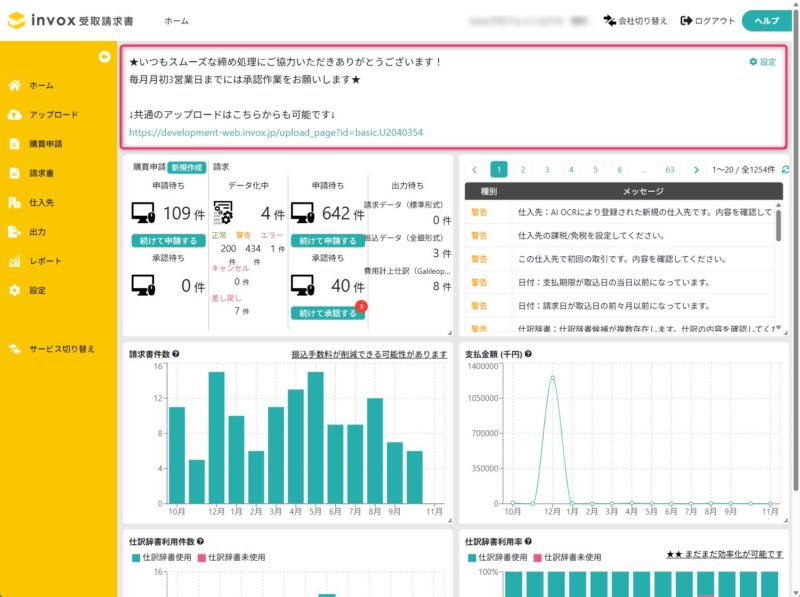Refresh the message list with reload icon
This screenshot has width=800, height=597.
pos(785,170)
